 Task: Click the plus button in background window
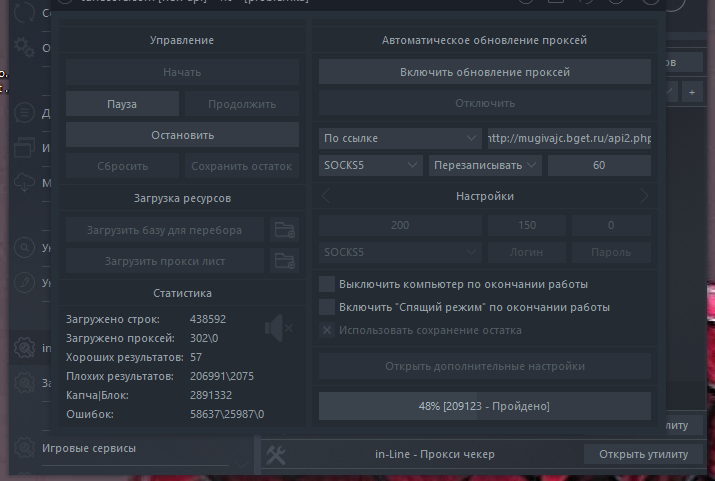point(692,93)
